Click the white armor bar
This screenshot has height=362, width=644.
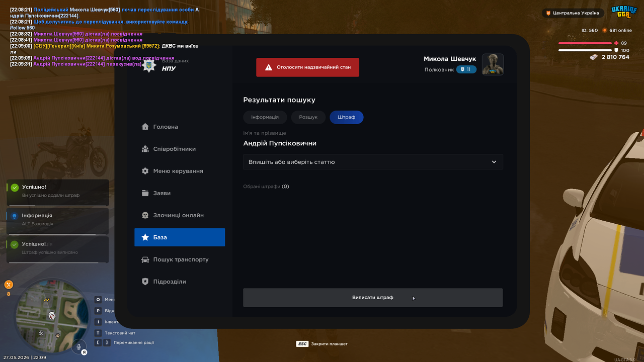click(x=585, y=50)
